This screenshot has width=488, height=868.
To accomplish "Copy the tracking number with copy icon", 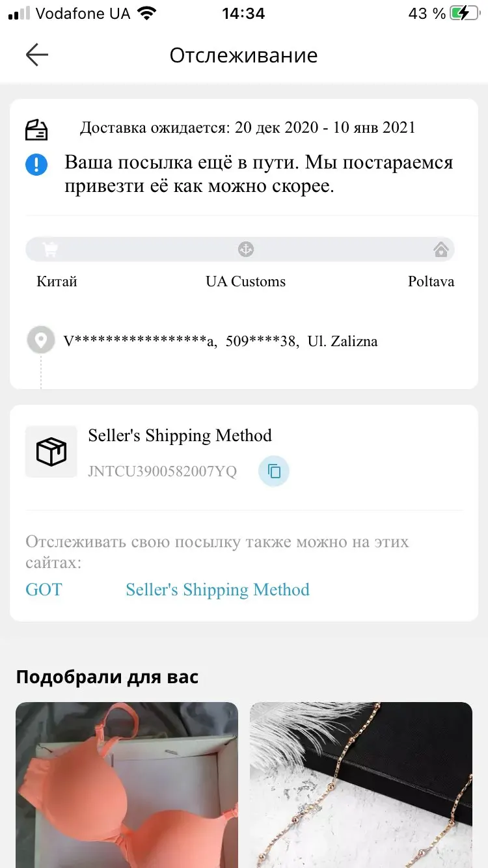I will click(274, 471).
